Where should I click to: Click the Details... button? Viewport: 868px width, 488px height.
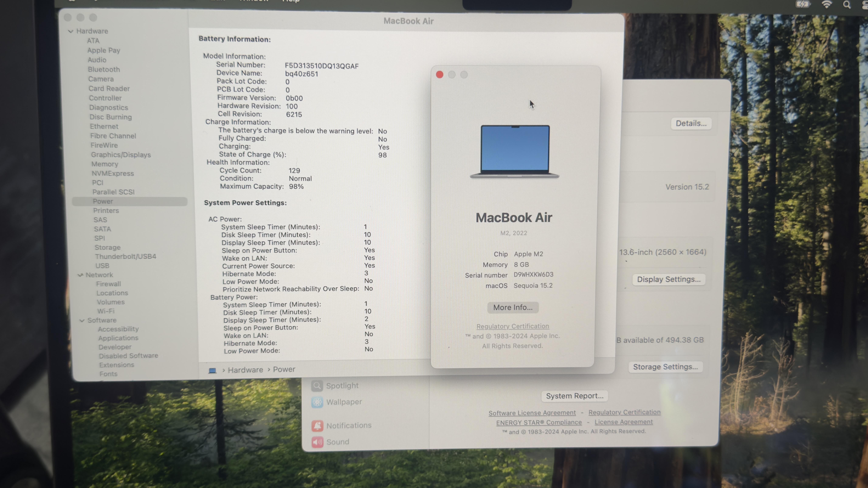pos(691,123)
